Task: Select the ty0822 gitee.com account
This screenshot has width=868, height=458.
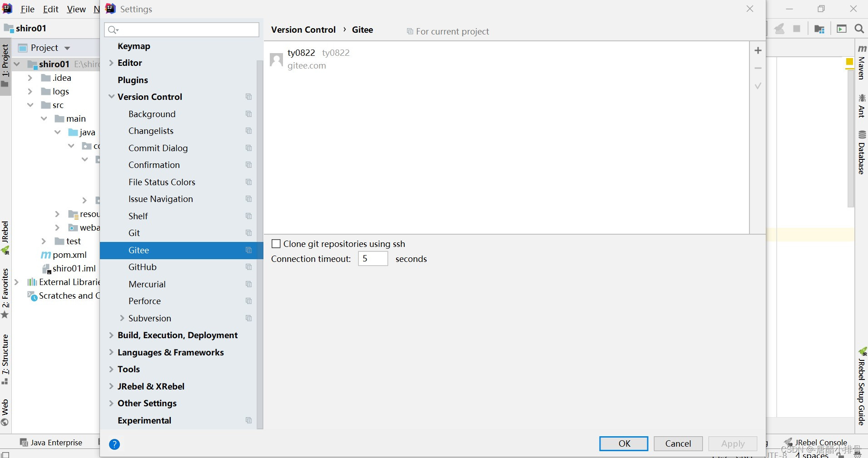Action: coord(506,59)
